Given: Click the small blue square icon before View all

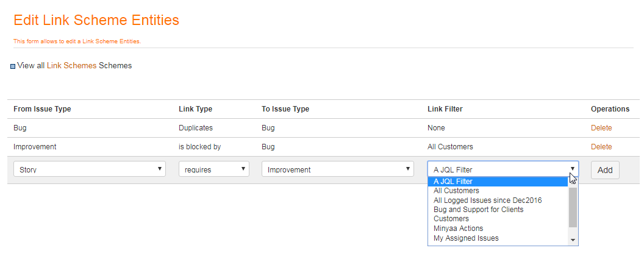Looking at the screenshot, I should point(13,66).
